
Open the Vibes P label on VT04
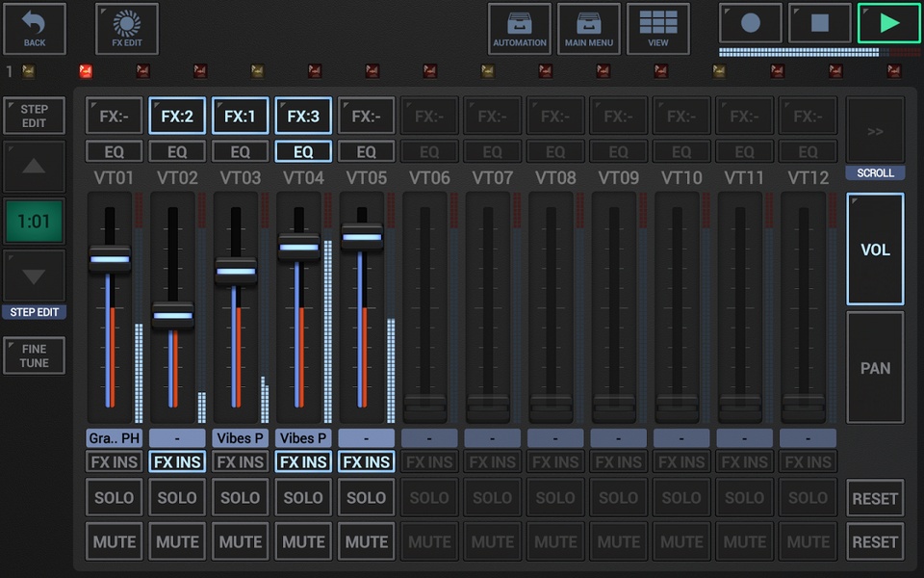303,438
